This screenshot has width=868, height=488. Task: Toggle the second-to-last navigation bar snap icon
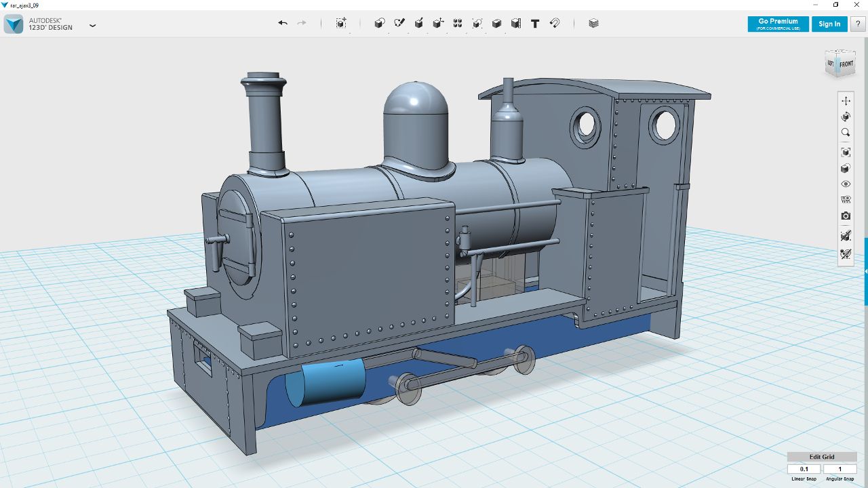click(846, 236)
